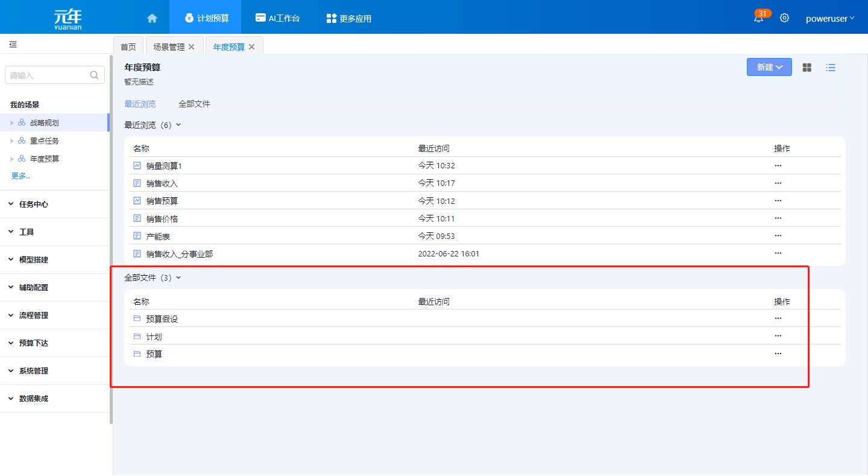868x476 pixels.
Task: Click the sidebar search input field
Action: coord(48,75)
